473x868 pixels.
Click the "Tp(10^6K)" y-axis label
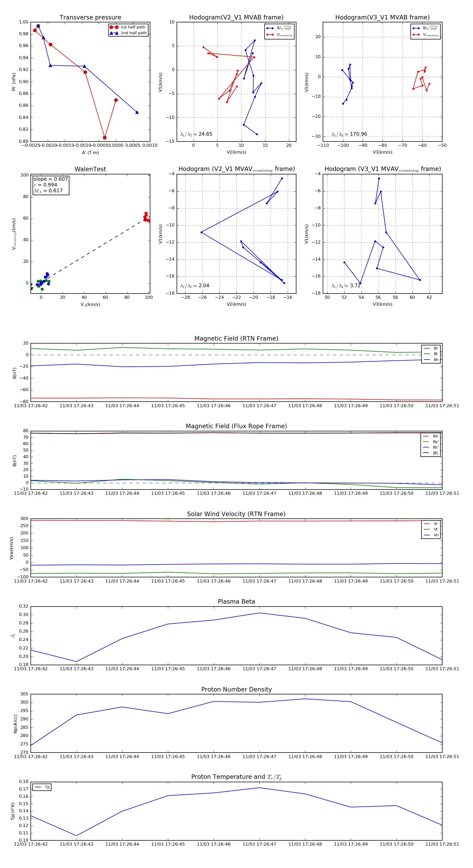[x=13, y=811]
